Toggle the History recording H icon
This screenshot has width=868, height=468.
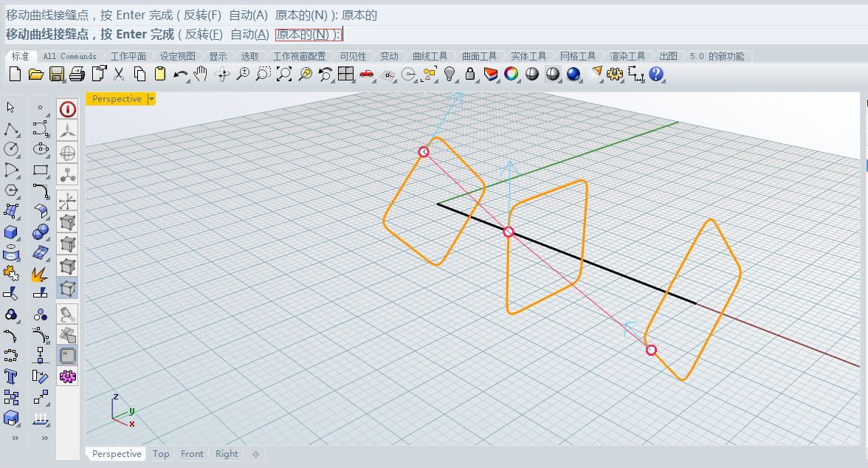(68, 356)
